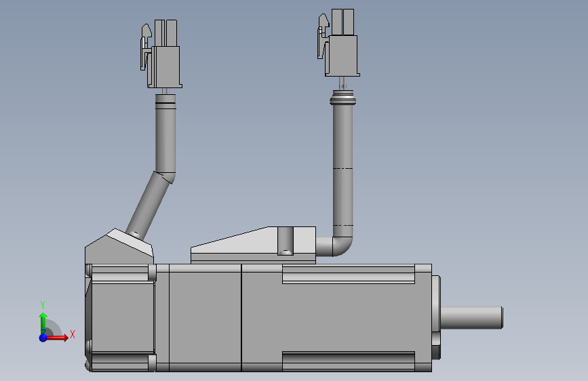Select the right cable's curved elbow

342,245
